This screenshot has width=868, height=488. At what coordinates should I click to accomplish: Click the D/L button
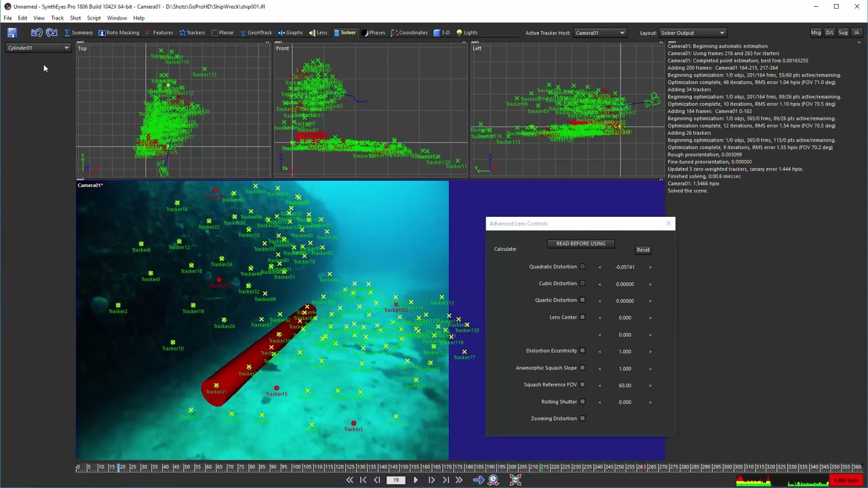point(829,33)
